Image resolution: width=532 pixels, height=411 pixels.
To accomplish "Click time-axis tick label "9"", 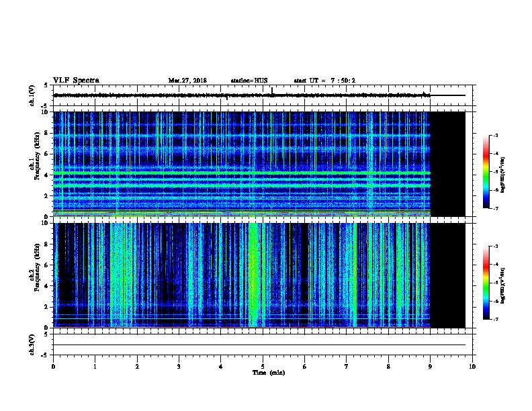I will [430, 367].
